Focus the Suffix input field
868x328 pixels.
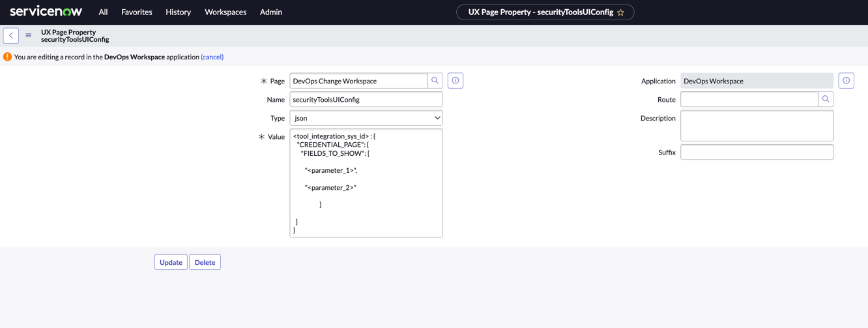point(757,152)
